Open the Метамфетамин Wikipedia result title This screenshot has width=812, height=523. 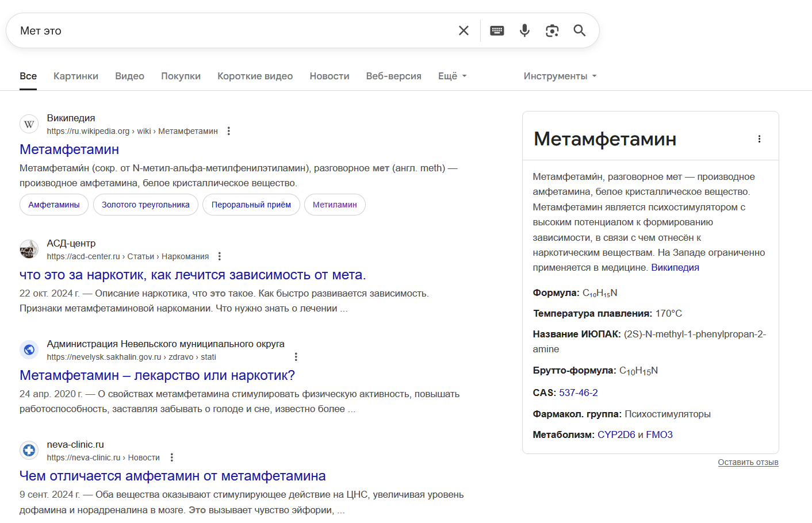69,149
